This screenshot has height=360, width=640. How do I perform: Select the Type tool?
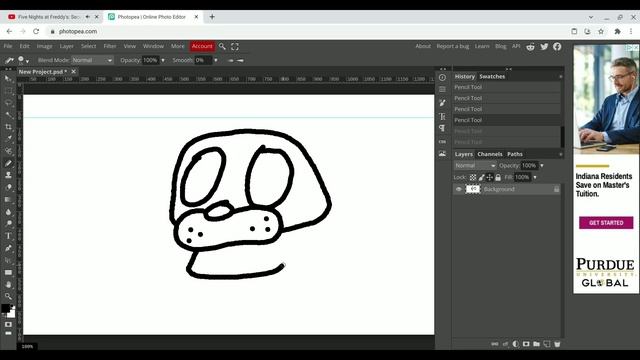coord(8,236)
